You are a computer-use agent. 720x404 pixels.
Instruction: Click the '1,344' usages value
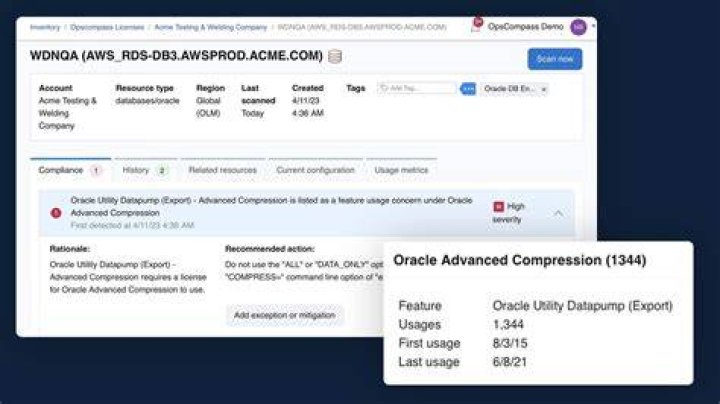508,325
